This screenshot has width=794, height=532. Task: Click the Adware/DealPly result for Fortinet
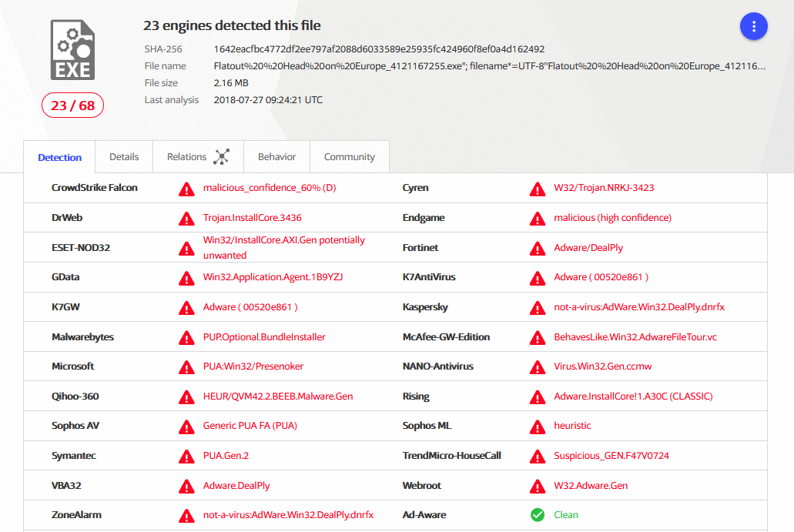point(588,248)
